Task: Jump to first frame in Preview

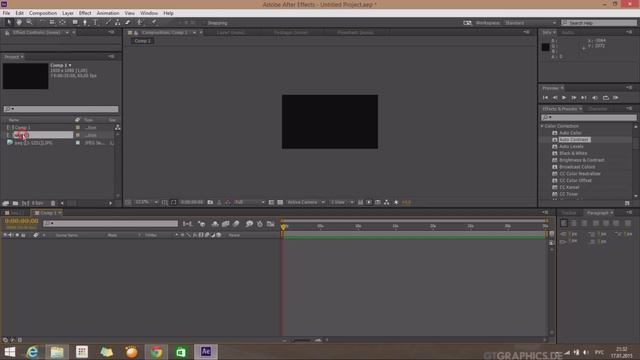Action: click(x=545, y=98)
